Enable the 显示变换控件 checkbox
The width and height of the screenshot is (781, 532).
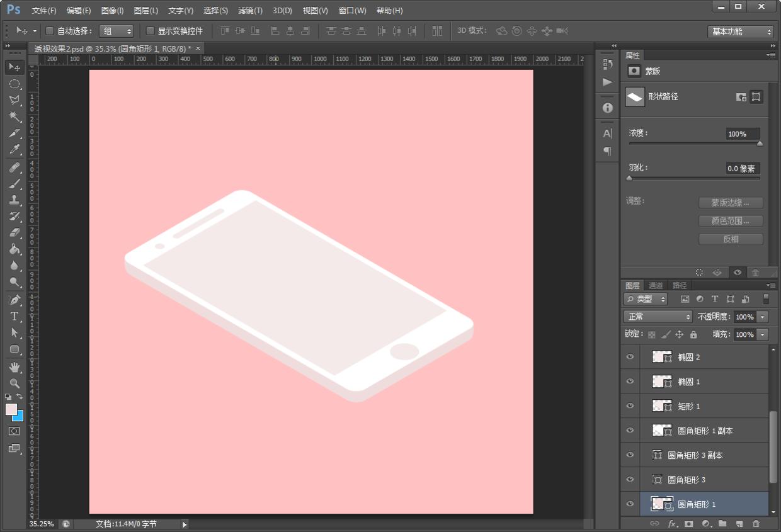150,31
